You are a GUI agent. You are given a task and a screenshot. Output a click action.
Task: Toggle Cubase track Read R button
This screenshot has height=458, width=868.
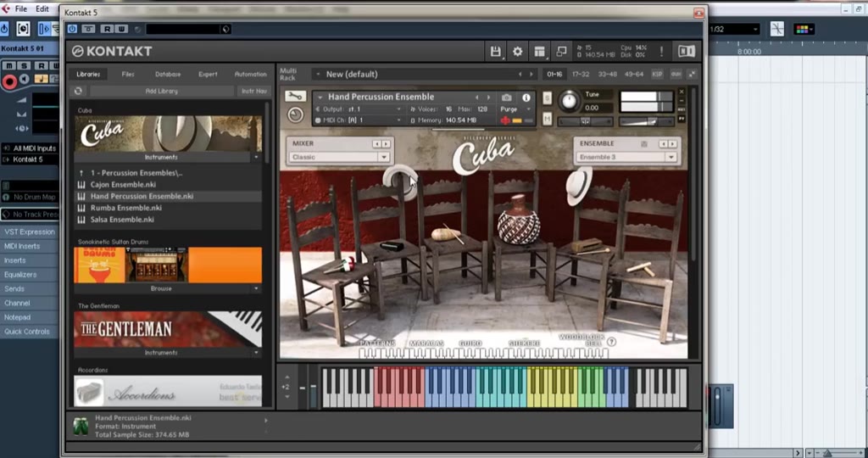tap(42, 66)
